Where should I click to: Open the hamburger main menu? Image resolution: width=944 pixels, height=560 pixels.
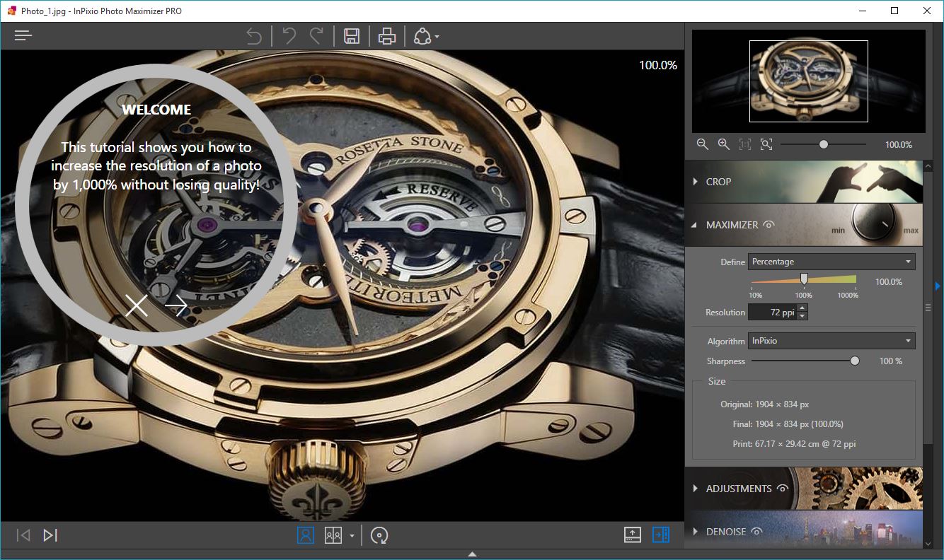pyautogui.click(x=23, y=35)
